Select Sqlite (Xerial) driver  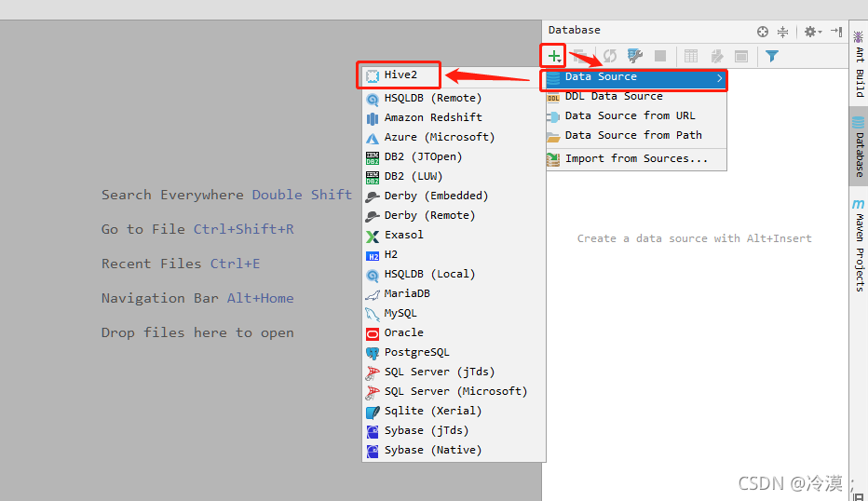(454, 411)
